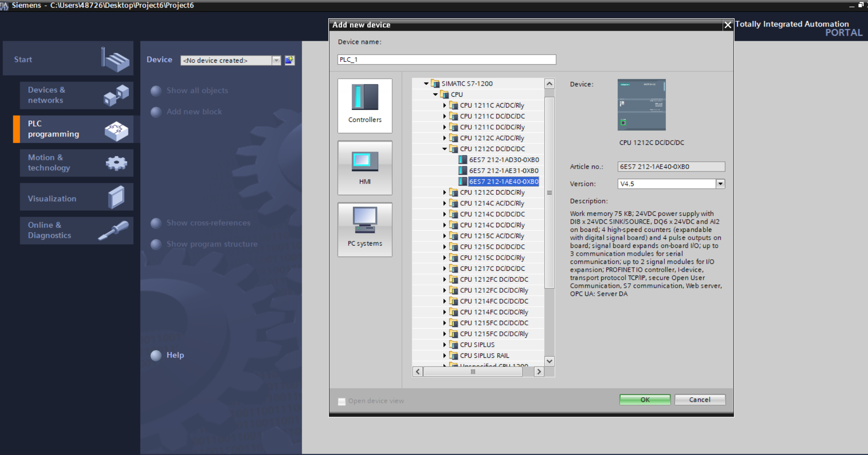Image resolution: width=868 pixels, height=455 pixels.
Task: Select CPU 1212FC DC/DC/DC tree item
Action: click(494, 280)
